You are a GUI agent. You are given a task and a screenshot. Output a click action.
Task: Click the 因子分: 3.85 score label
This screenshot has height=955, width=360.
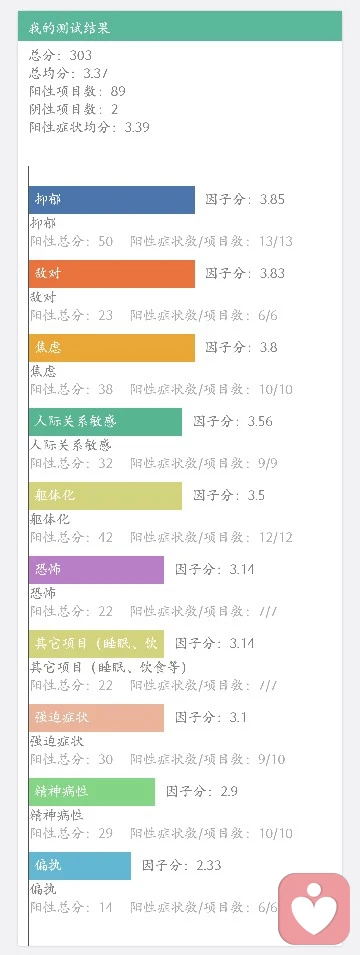click(x=245, y=200)
